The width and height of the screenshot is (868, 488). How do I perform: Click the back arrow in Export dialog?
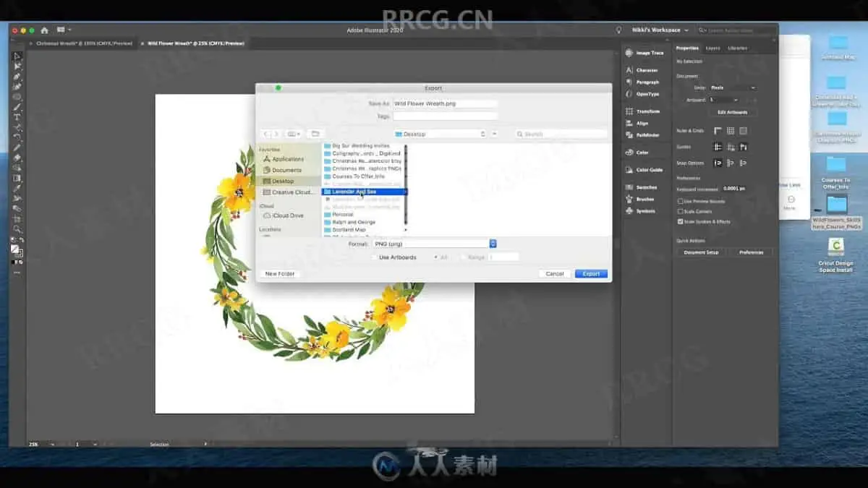point(266,134)
